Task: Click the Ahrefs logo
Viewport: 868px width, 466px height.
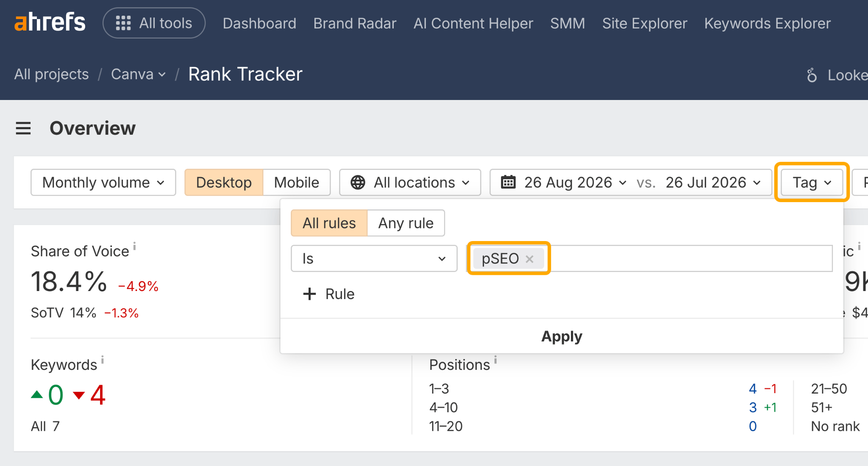Action: (50, 22)
